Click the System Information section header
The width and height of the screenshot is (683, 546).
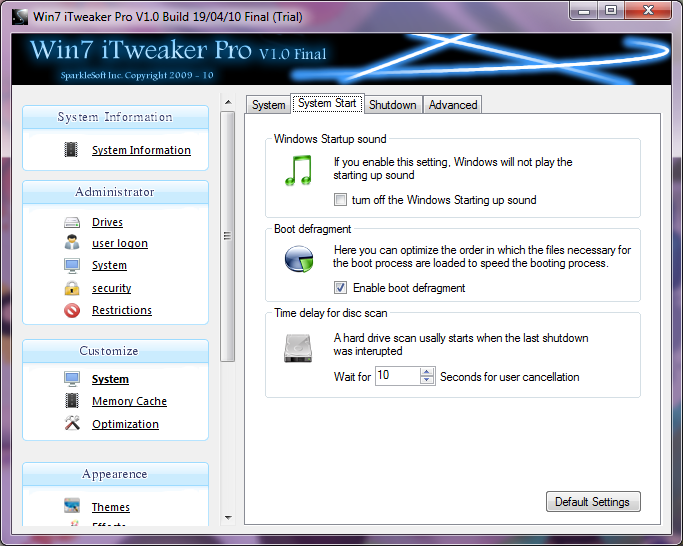pos(115,117)
